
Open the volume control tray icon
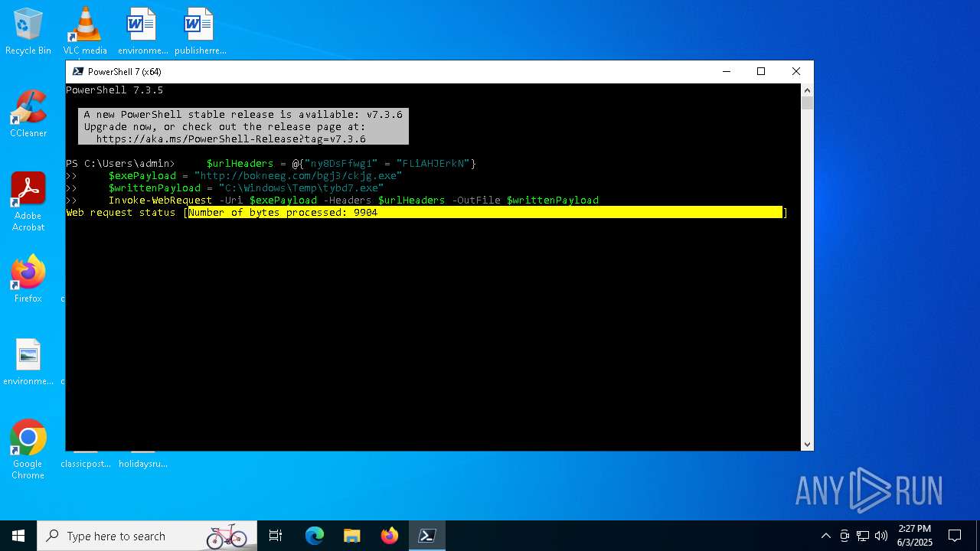point(881,536)
